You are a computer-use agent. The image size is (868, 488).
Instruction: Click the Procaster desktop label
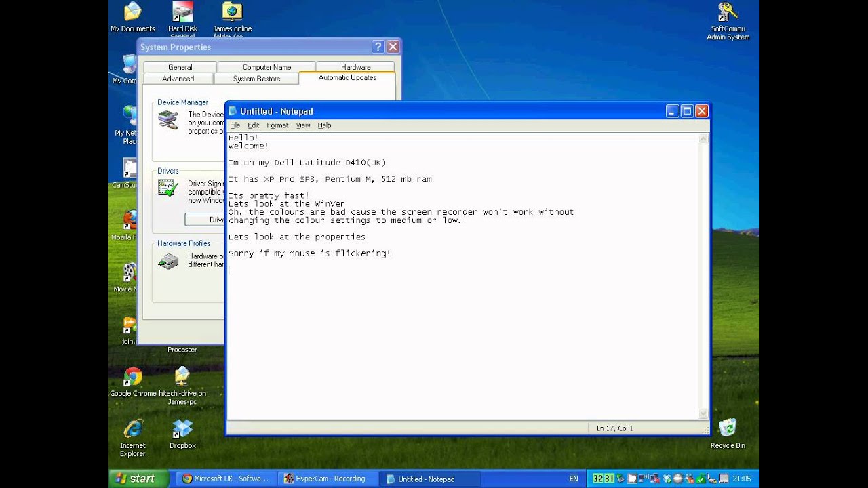coord(182,350)
